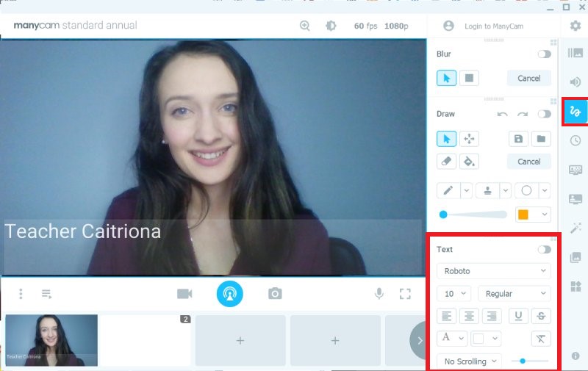Open the Regular font style dropdown

[x=514, y=293]
